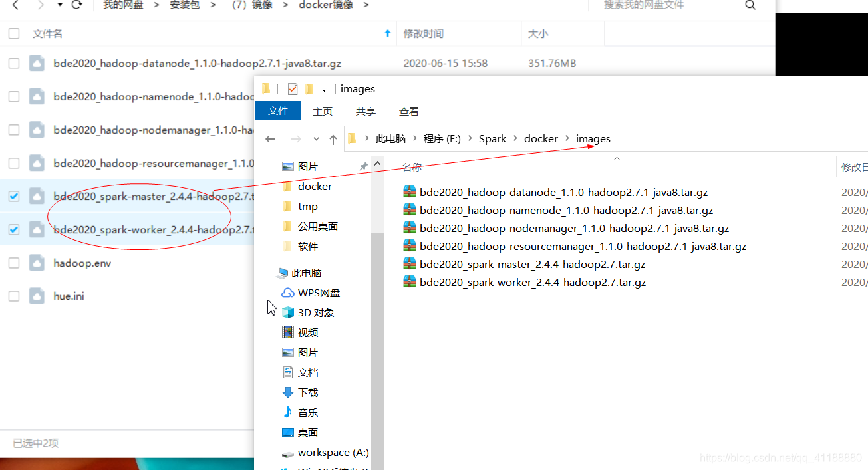This screenshot has height=470, width=868.
Task: Click navigation pane scrollbar up arrow
Action: (378, 164)
